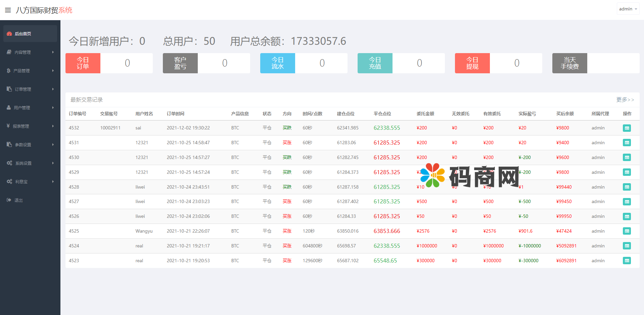The width and height of the screenshot is (644, 315).
Task: Click the action icon for order 4525
Action: (627, 231)
